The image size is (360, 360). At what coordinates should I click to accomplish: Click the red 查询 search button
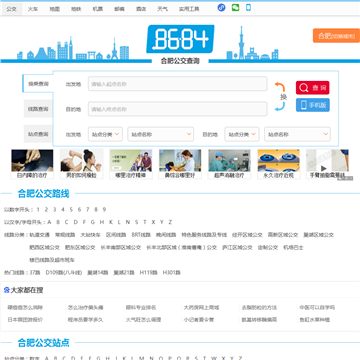[313, 88]
